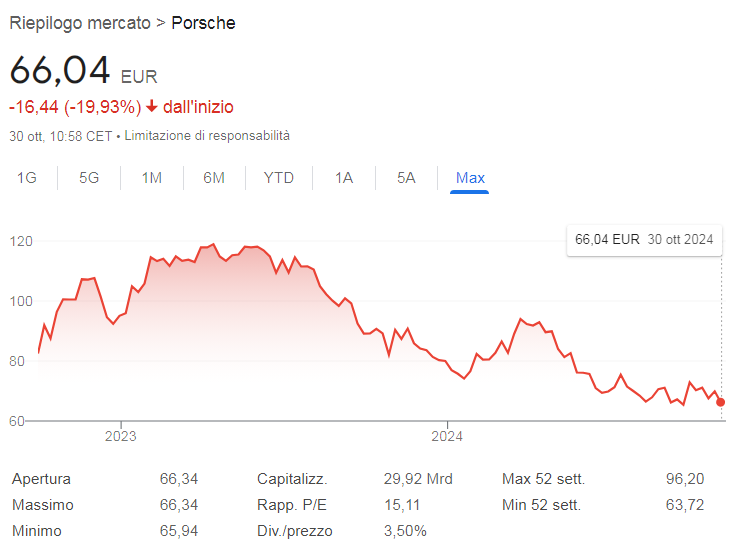The image size is (744, 551).
Task: Click the Porsche breadcrumb title
Action: click(x=204, y=22)
